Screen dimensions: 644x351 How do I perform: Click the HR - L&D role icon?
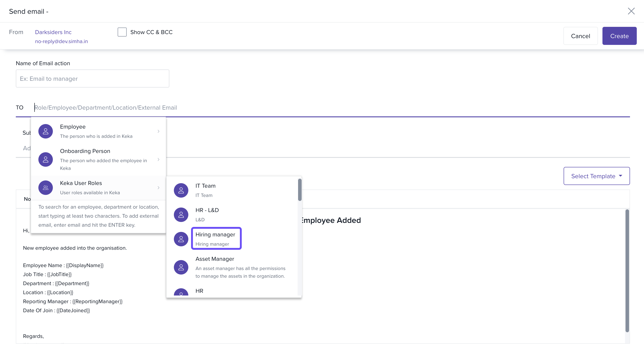[x=181, y=215]
